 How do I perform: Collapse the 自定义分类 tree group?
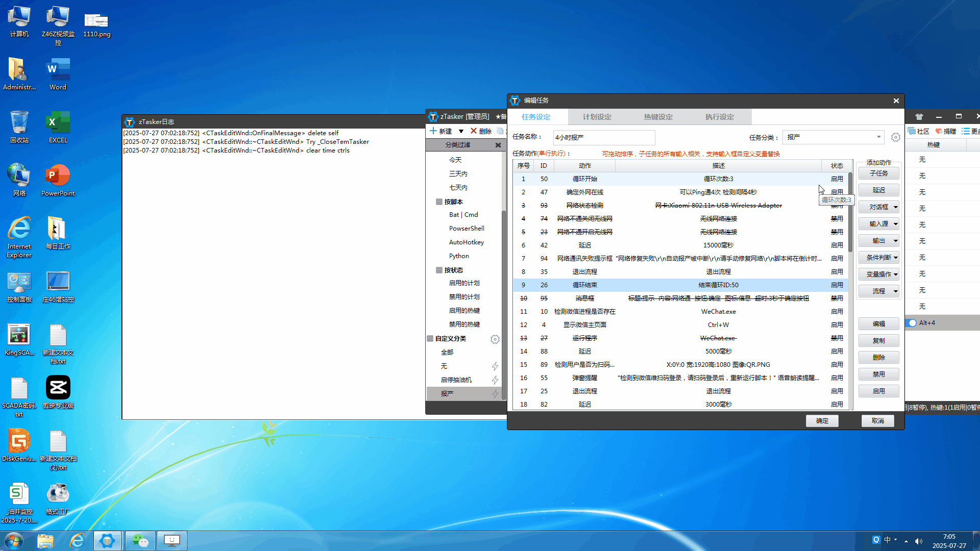pos(430,338)
